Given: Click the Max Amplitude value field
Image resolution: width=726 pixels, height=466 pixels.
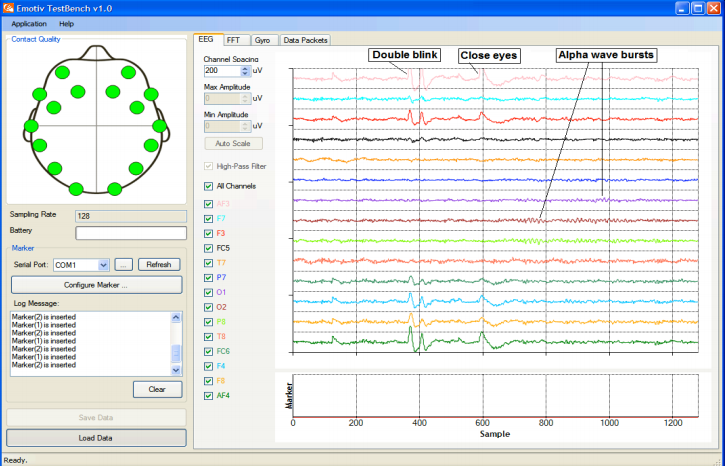Looking at the screenshot, I should coord(222,98).
